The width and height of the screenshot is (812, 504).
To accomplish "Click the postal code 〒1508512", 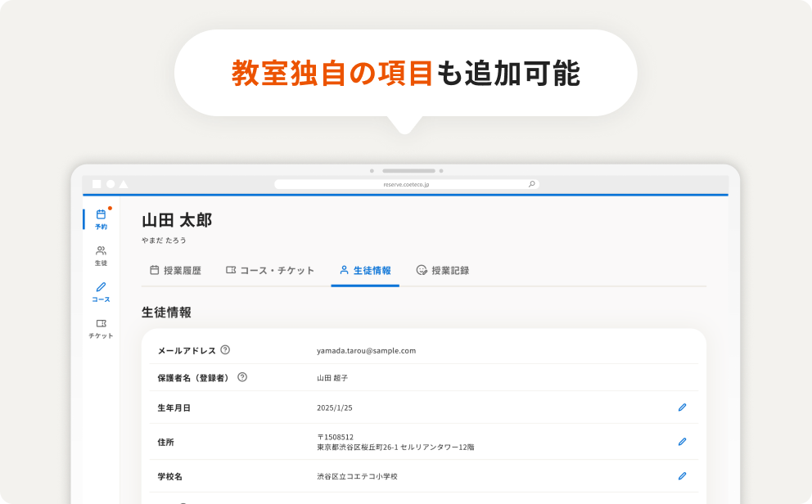I will (x=335, y=437).
